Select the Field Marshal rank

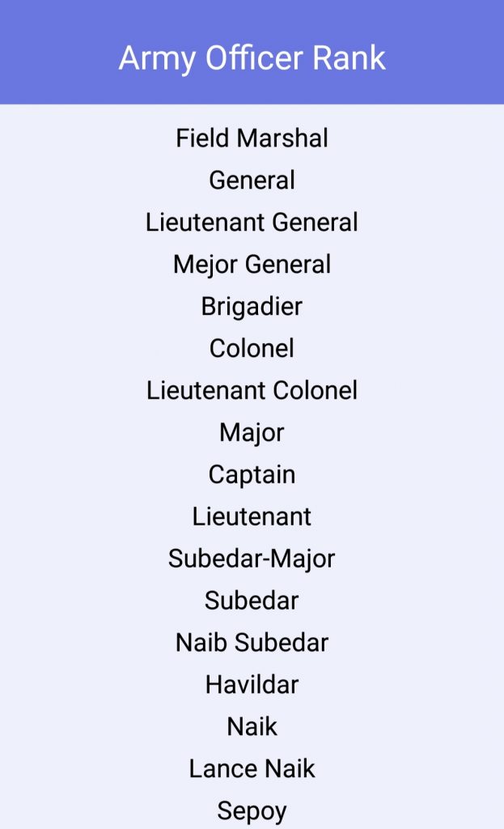pos(252,138)
